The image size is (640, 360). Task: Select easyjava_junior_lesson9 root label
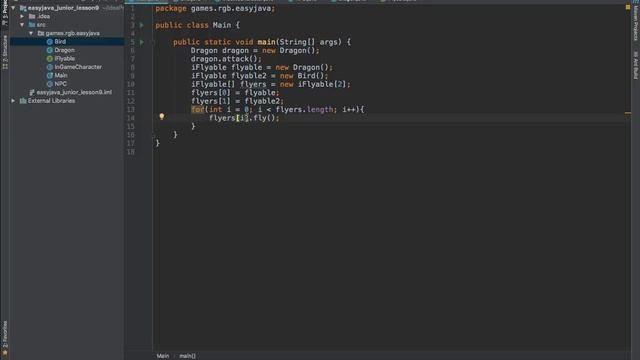(x=63, y=8)
